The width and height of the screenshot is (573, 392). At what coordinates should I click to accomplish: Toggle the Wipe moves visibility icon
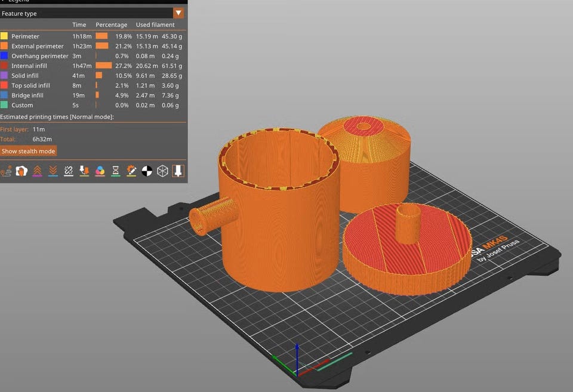tap(22, 171)
